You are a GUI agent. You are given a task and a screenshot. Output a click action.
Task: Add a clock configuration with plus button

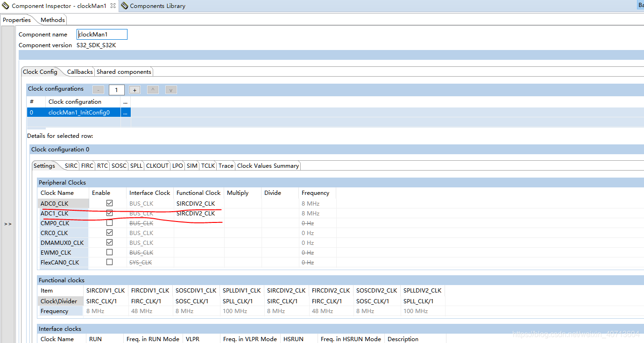click(x=134, y=90)
